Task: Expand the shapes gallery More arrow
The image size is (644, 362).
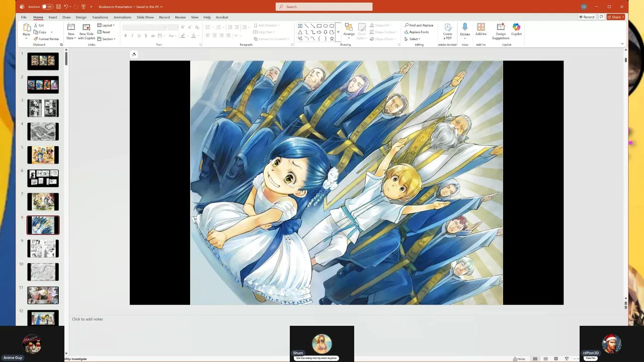Action: pos(338,32)
